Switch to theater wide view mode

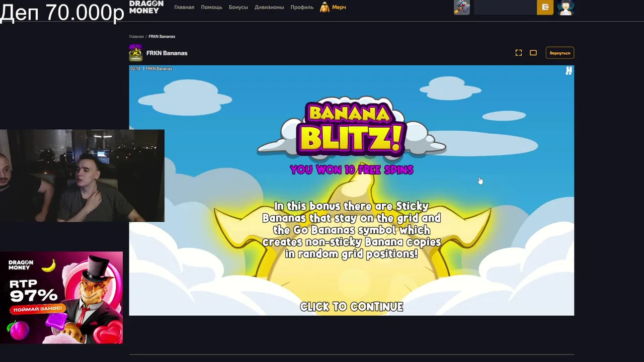pos(533,53)
